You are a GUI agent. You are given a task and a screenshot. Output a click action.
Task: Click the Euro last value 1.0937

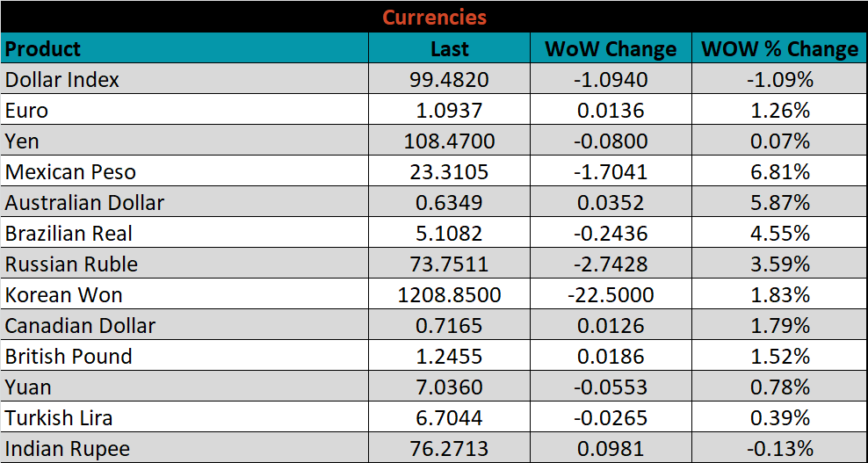coord(450,110)
